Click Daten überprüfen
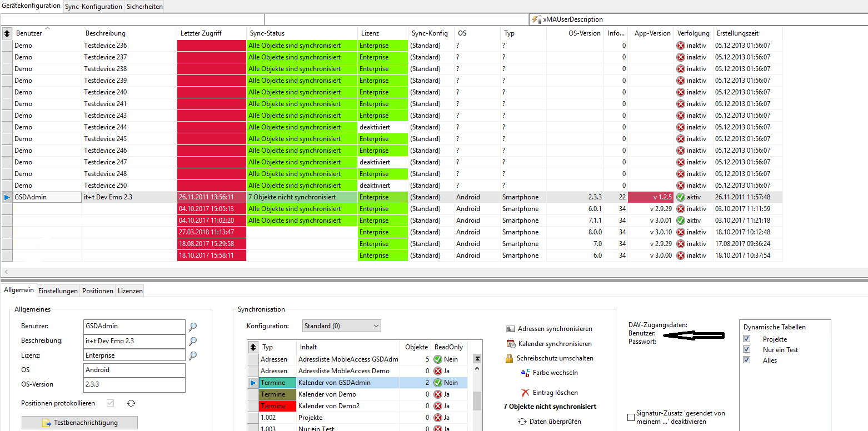 549,422
